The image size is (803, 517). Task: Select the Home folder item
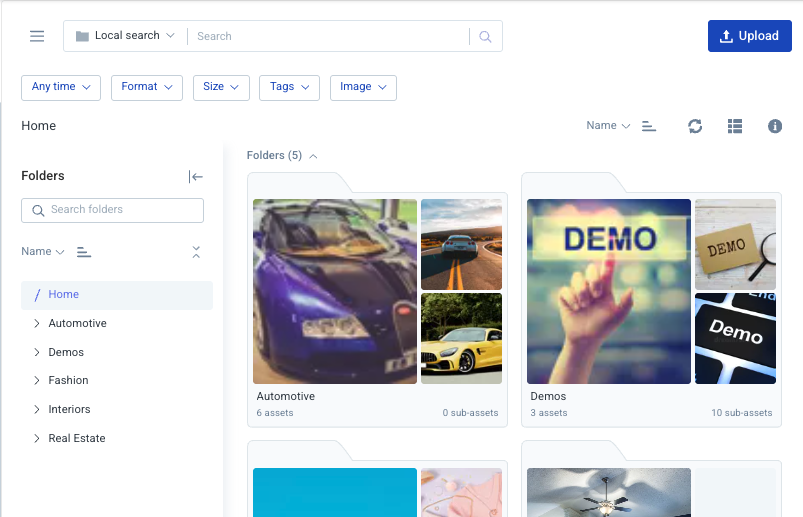64,295
